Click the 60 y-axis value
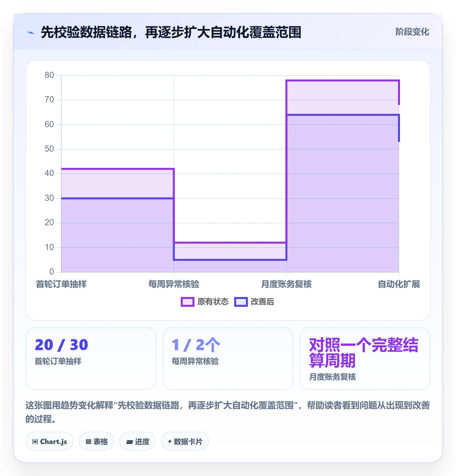Viewport: 456px width, 476px height. [49, 125]
